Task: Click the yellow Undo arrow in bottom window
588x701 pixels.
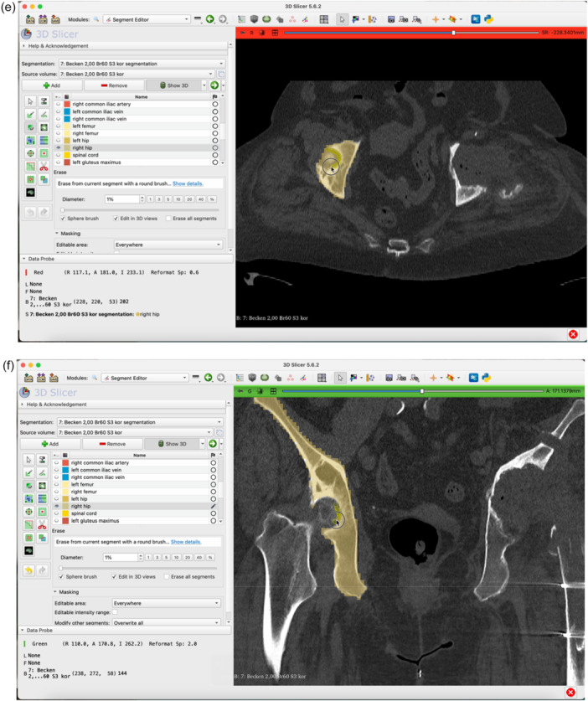Action: (x=28, y=570)
